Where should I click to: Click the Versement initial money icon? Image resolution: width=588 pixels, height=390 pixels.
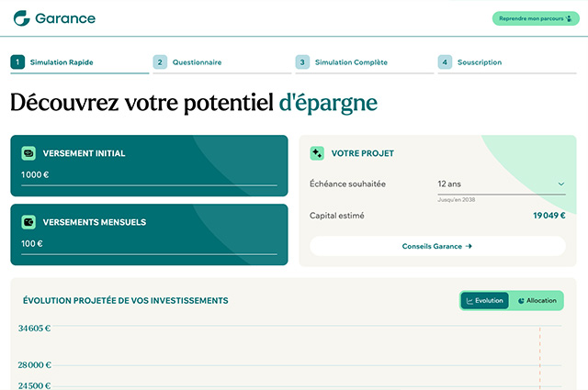[28, 153]
